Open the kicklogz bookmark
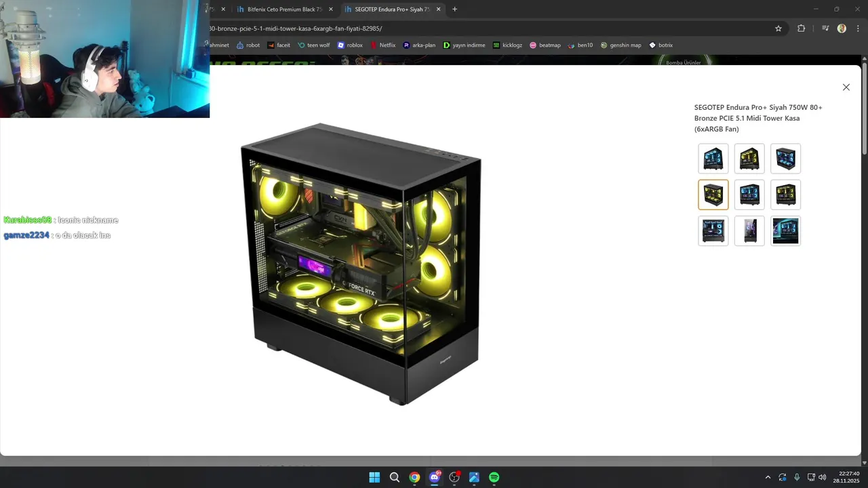The image size is (868, 488). coord(507,45)
